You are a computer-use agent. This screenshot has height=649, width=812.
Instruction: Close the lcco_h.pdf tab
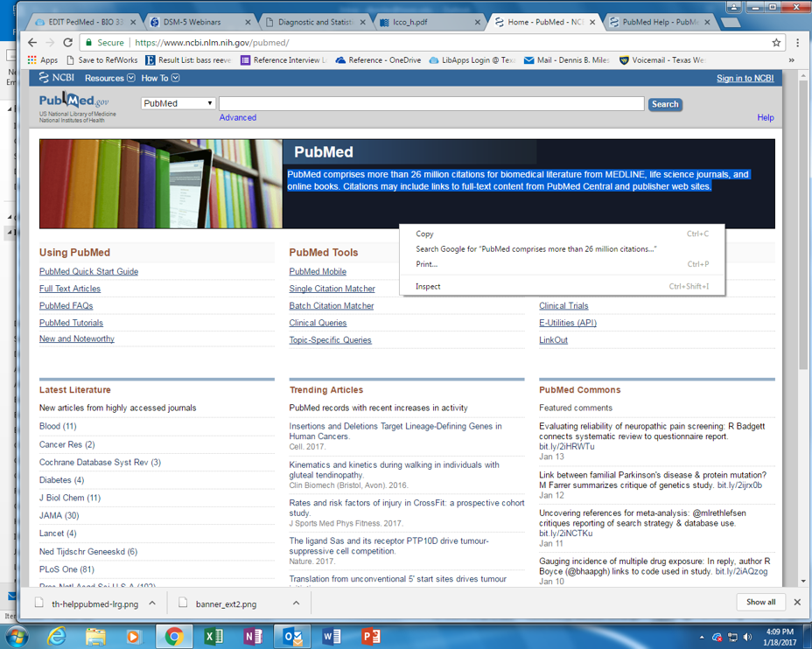[478, 22]
